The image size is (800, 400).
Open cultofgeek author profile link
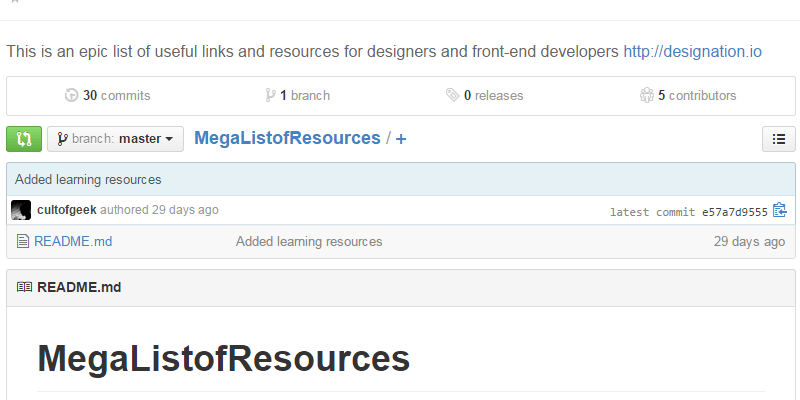tap(66, 210)
